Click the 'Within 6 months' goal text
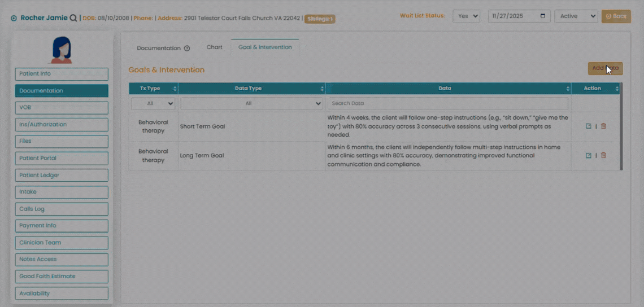 [x=444, y=156]
